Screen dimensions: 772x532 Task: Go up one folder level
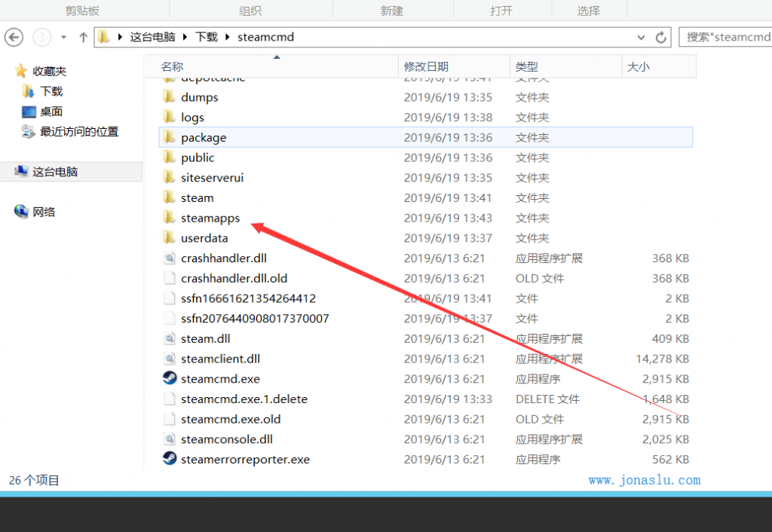tap(83, 38)
